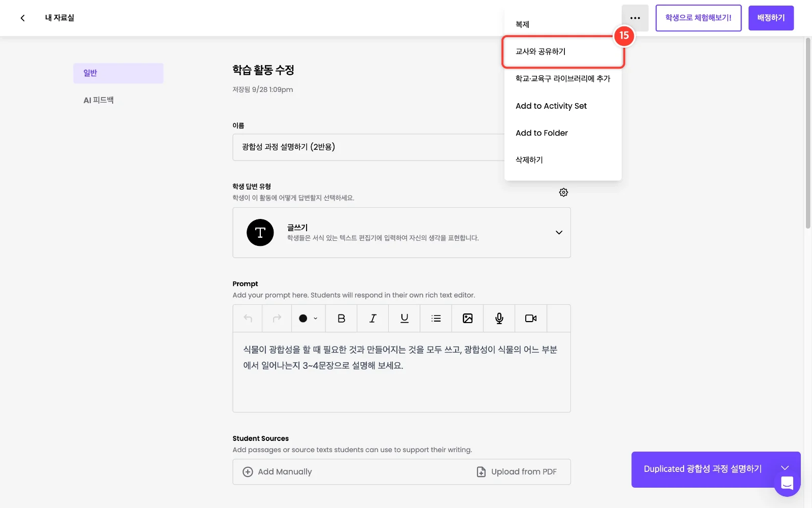This screenshot has height=508, width=812.
Task: Click Upload from PDF button
Action: point(517,472)
